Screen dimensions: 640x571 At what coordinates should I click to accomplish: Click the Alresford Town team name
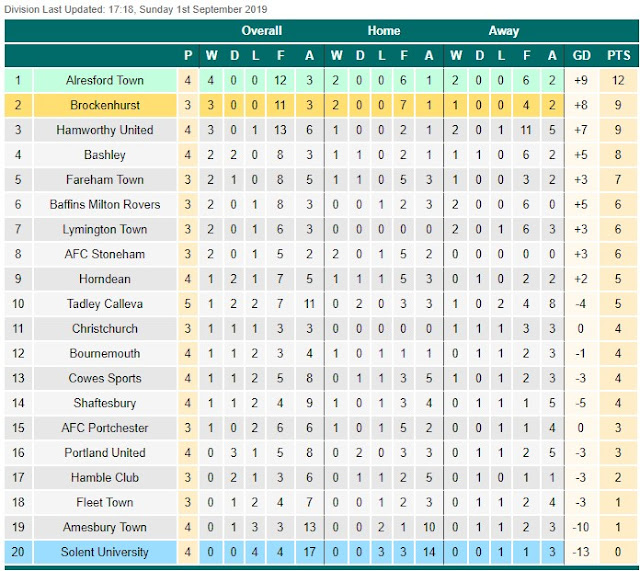[105, 80]
